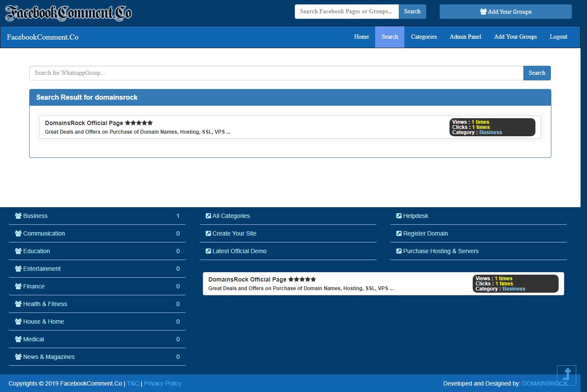Click the star rating in the footer DomainsRock card
Viewport: 587px width, 392px height.
tap(302, 279)
